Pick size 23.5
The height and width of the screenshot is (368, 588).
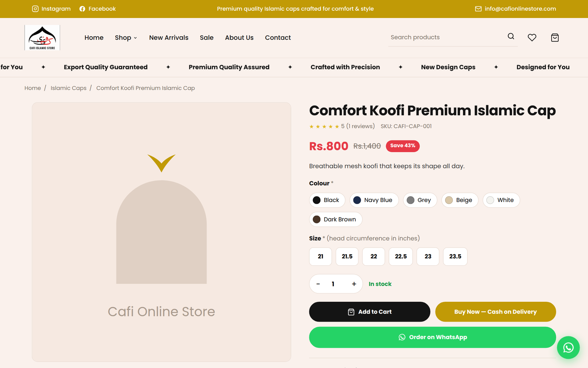(455, 256)
